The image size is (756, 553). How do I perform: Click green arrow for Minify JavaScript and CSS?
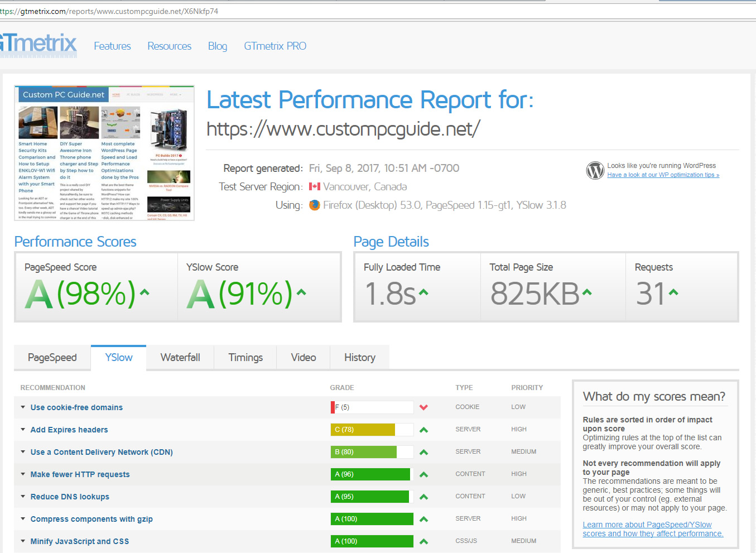[423, 541]
